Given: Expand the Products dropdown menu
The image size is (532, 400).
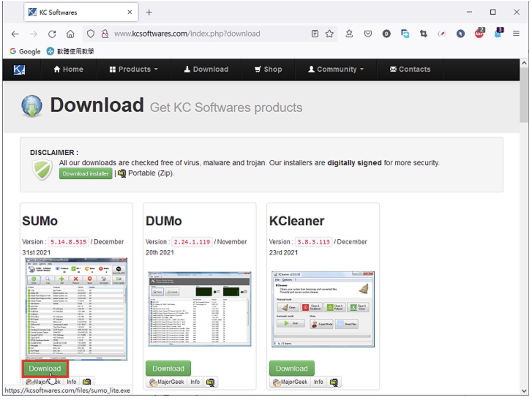Looking at the screenshot, I should pyautogui.click(x=134, y=69).
